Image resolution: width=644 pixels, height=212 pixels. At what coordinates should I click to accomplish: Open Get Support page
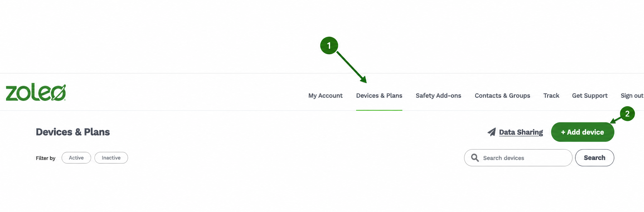tap(590, 95)
